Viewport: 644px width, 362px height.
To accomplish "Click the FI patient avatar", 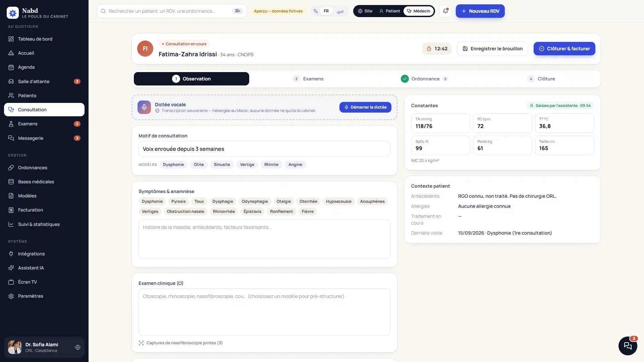I will 145,49.
